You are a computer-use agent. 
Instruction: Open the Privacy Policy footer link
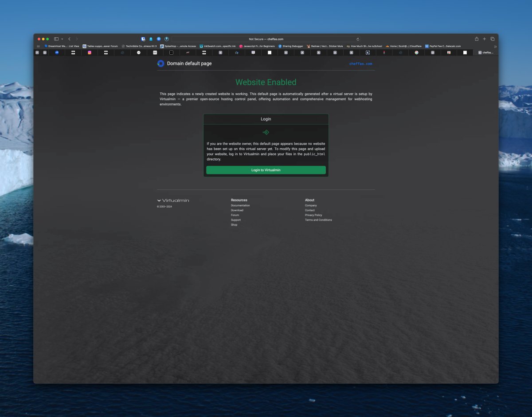[x=313, y=215]
